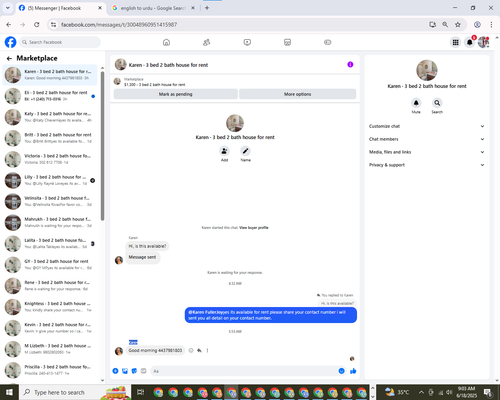The height and width of the screenshot is (400, 500).
Task: Open the Marketplace icon in top navigation
Action: click(287, 42)
